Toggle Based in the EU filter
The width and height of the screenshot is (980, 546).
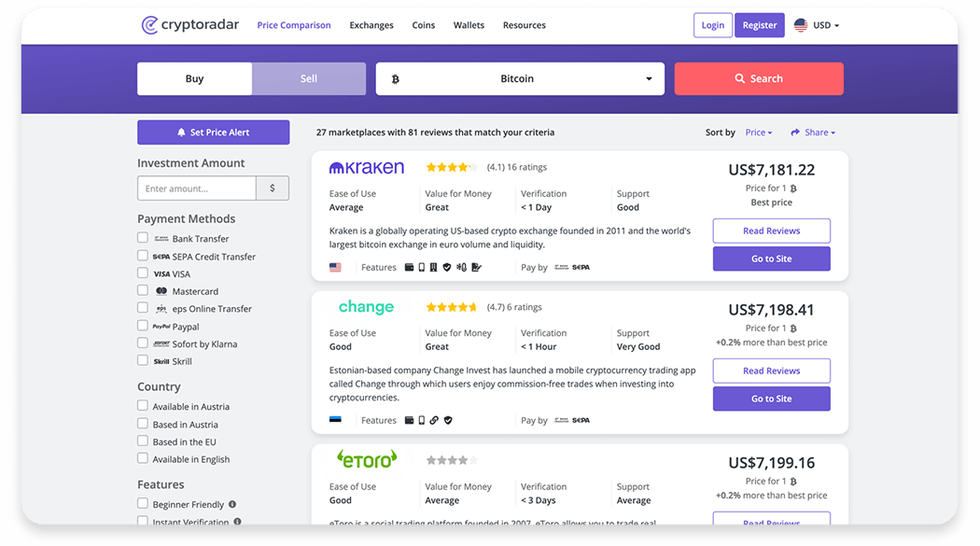coord(143,441)
